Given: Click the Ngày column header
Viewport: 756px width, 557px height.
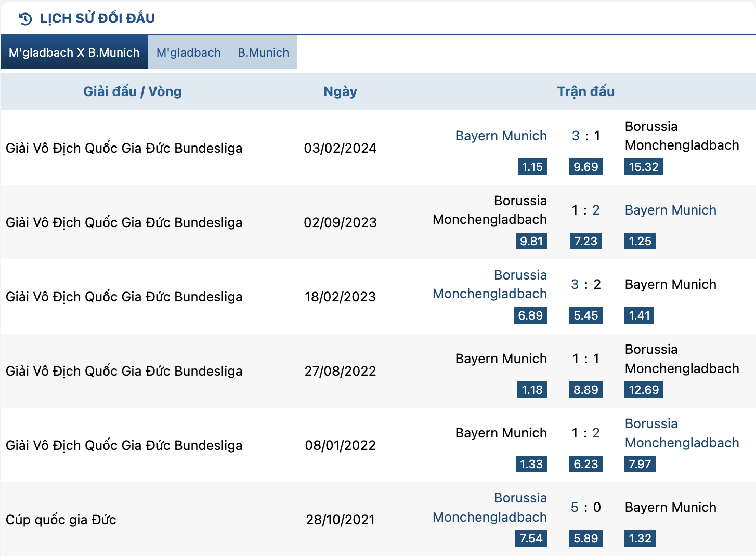Looking at the screenshot, I should click(x=340, y=92).
